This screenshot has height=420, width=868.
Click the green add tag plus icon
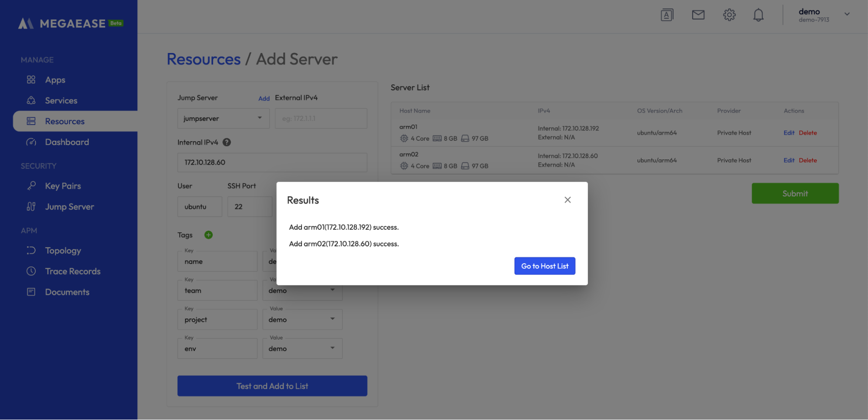208,235
